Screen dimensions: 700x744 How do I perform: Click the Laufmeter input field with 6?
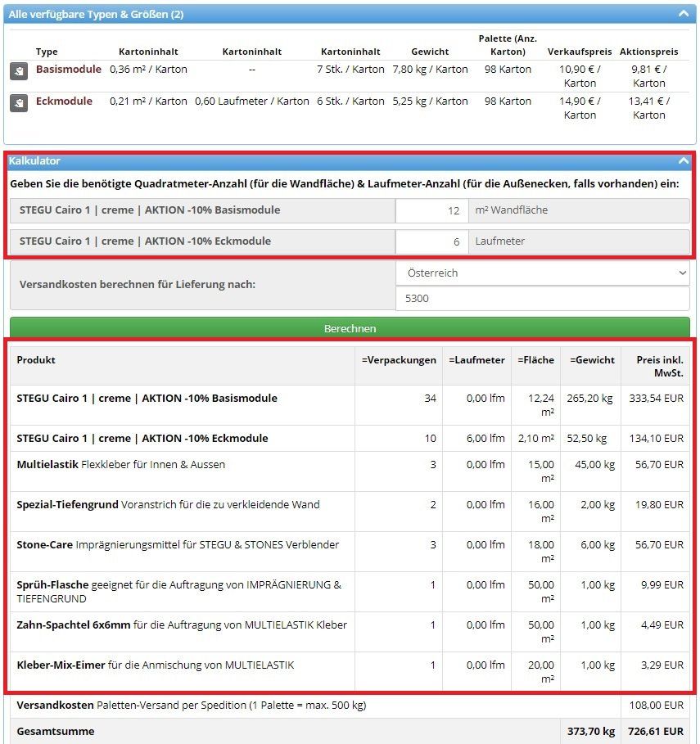[x=431, y=241]
